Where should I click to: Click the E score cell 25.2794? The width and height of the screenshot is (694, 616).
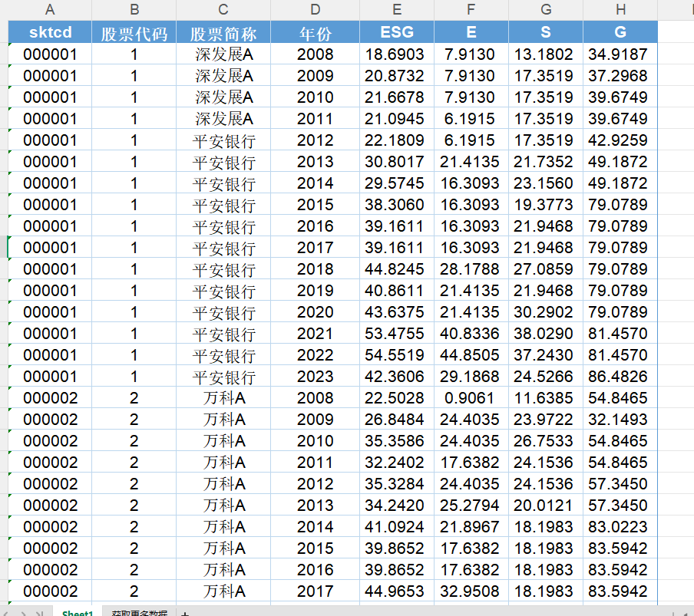471,505
